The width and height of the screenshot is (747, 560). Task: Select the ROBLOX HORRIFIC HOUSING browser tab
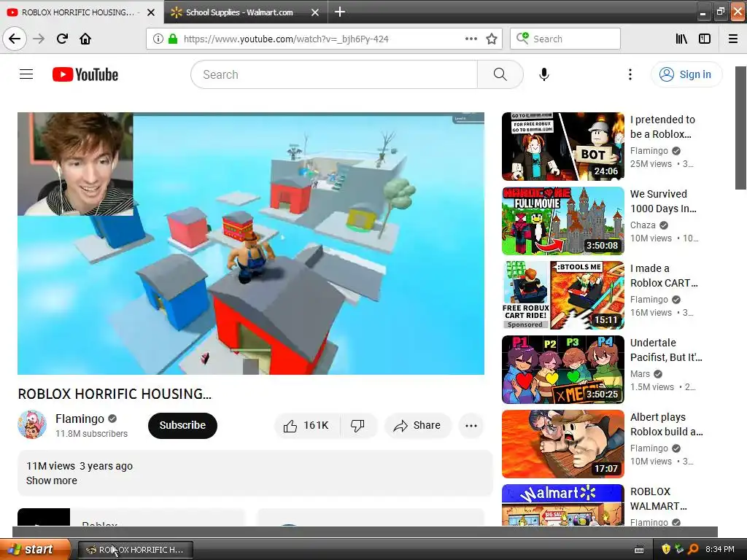81,12
